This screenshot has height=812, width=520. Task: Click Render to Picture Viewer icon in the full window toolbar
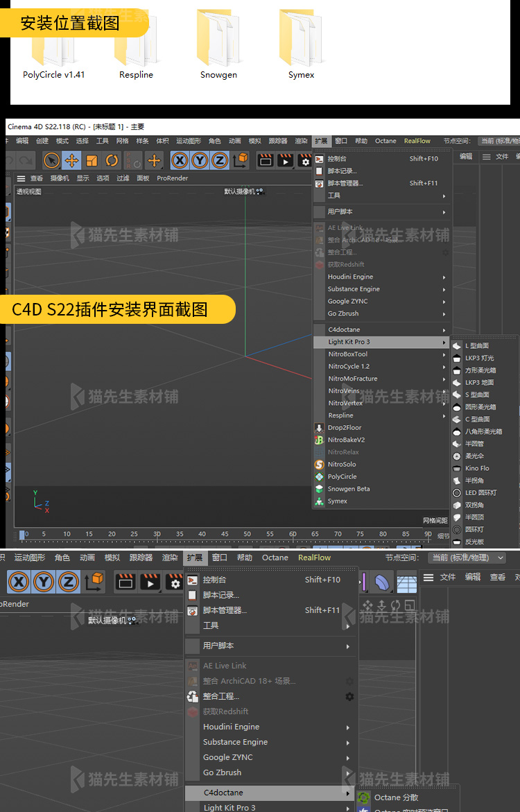(x=286, y=161)
